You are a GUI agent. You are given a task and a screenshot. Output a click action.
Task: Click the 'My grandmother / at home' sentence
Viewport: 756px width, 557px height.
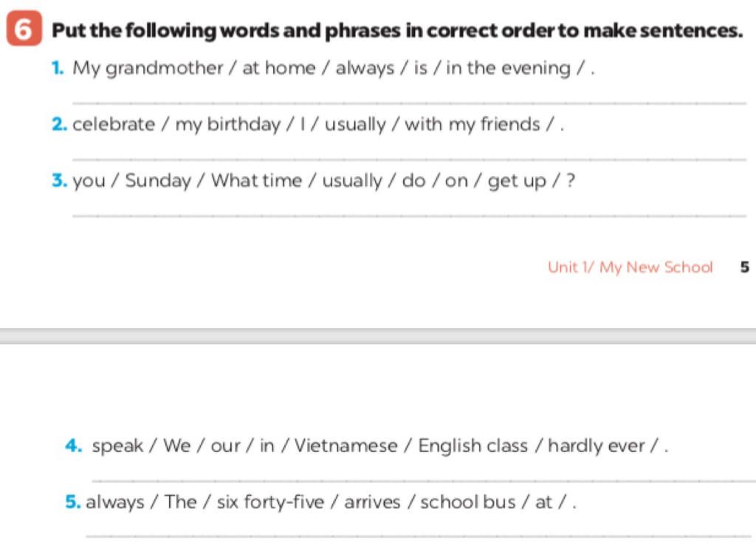click(333, 69)
